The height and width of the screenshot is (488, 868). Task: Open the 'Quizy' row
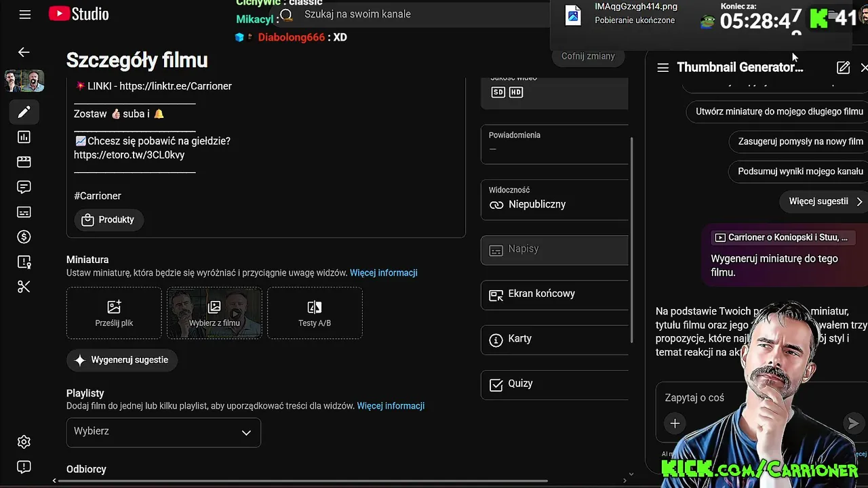555,384
